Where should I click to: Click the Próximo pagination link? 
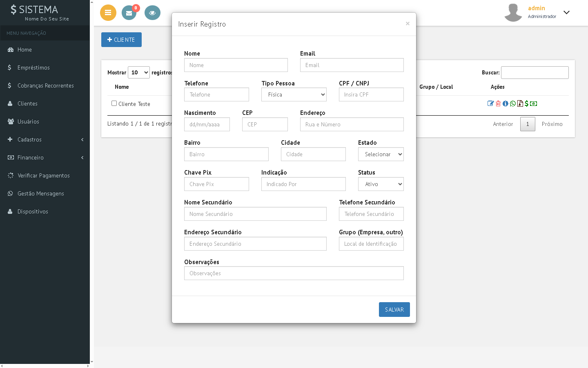[552, 124]
